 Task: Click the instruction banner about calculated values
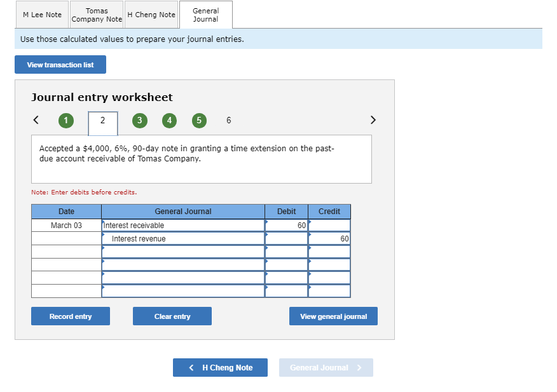pyautogui.click(x=278, y=39)
